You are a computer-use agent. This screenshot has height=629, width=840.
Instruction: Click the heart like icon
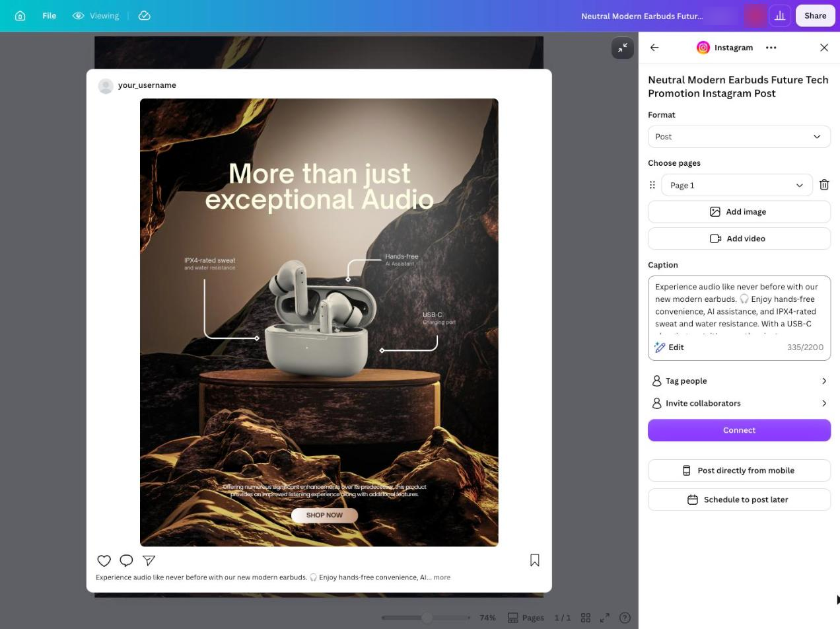tap(104, 561)
